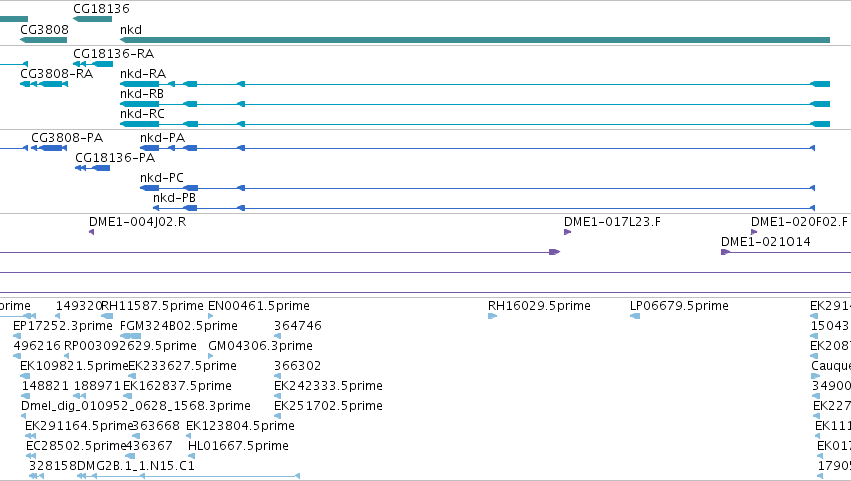Image resolution: width=851 pixels, height=481 pixels.
Task: Select the DMG2B.1_1.N15.C1 label
Action: (x=136, y=466)
